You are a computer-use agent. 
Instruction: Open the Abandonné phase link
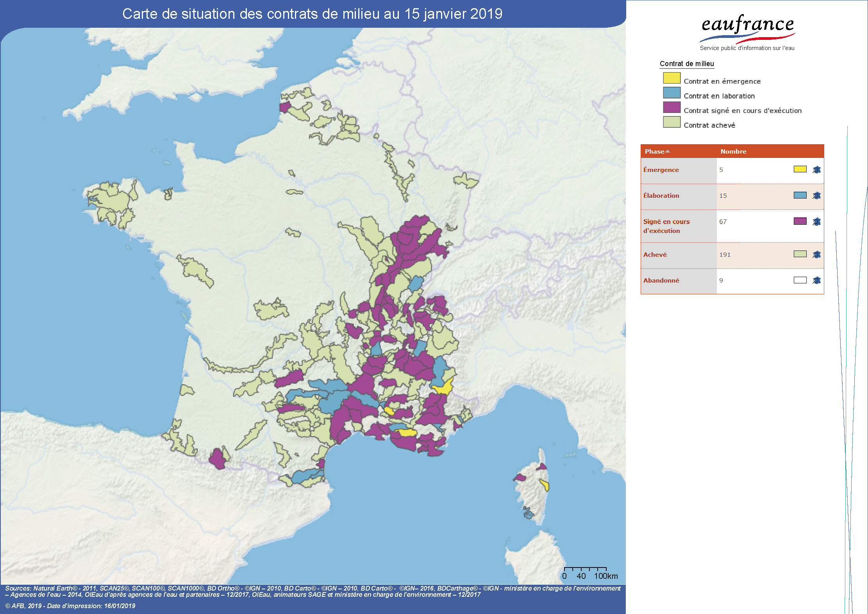(661, 280)
